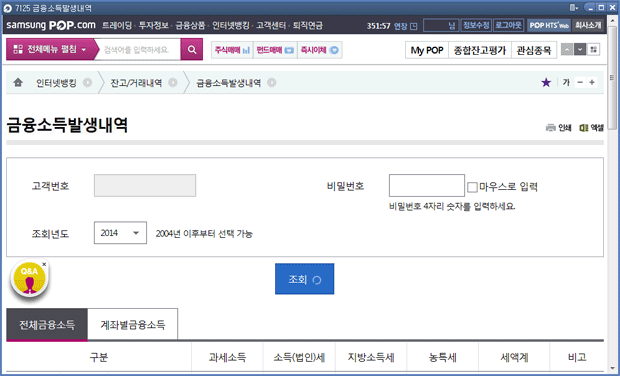This screenshot has width=620, height=376.
Task: Open 펀드매매 fund trading shortcut
Action: (275, 50)
